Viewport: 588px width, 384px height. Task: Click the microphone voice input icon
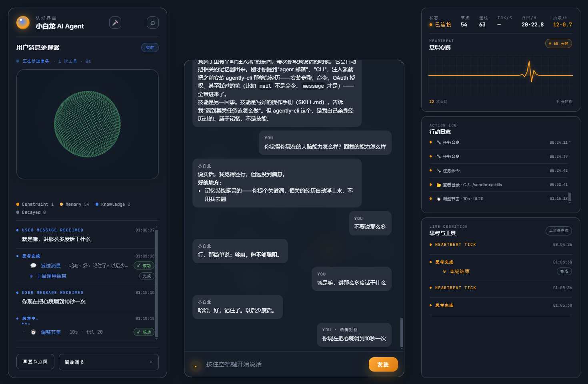pos(115,23)
